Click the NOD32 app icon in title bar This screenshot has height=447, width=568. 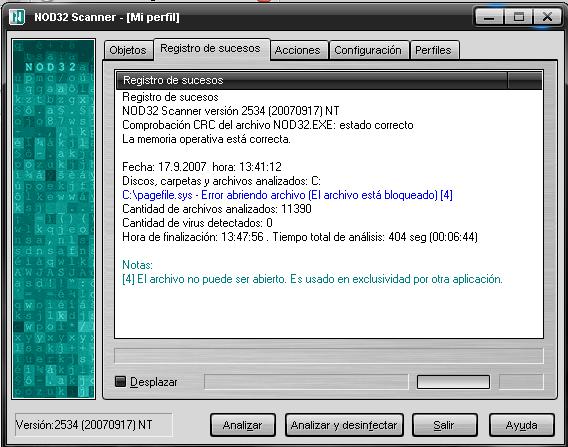tap(17, 17)
